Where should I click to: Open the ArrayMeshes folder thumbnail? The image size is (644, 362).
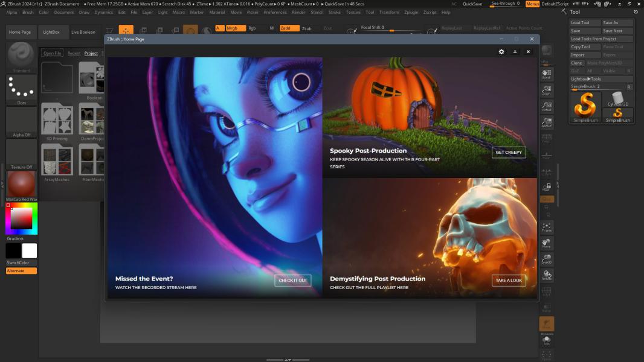tap(57, 160)
